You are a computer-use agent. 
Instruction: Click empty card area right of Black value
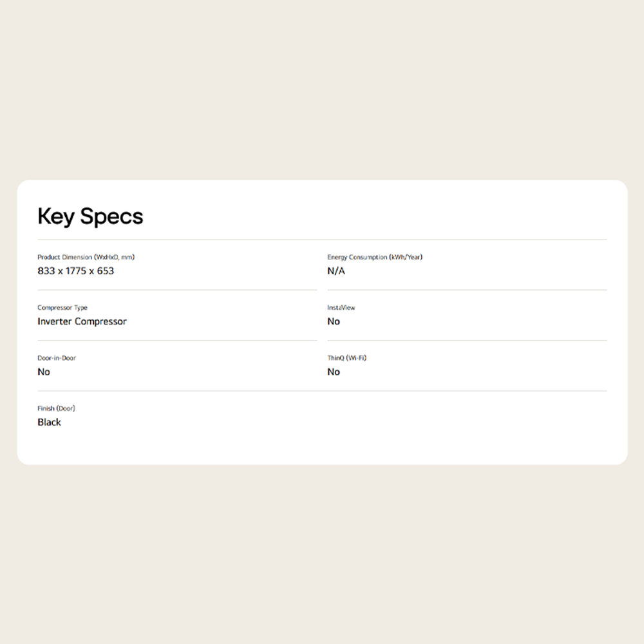click(322, 422)
